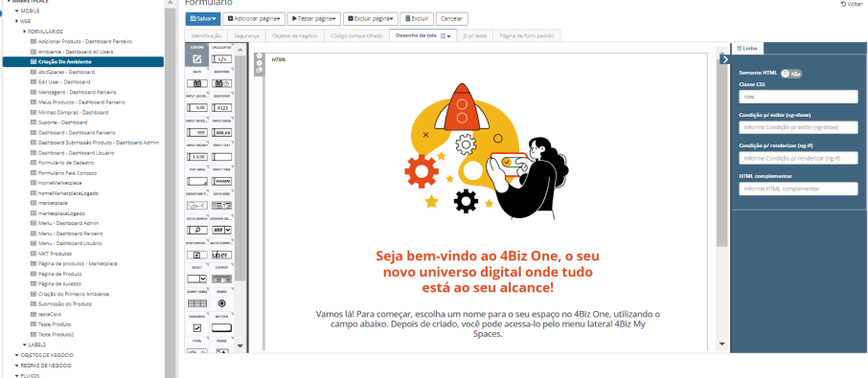
Task: Pick the Data Search component
Action: (x=197, y=226)
